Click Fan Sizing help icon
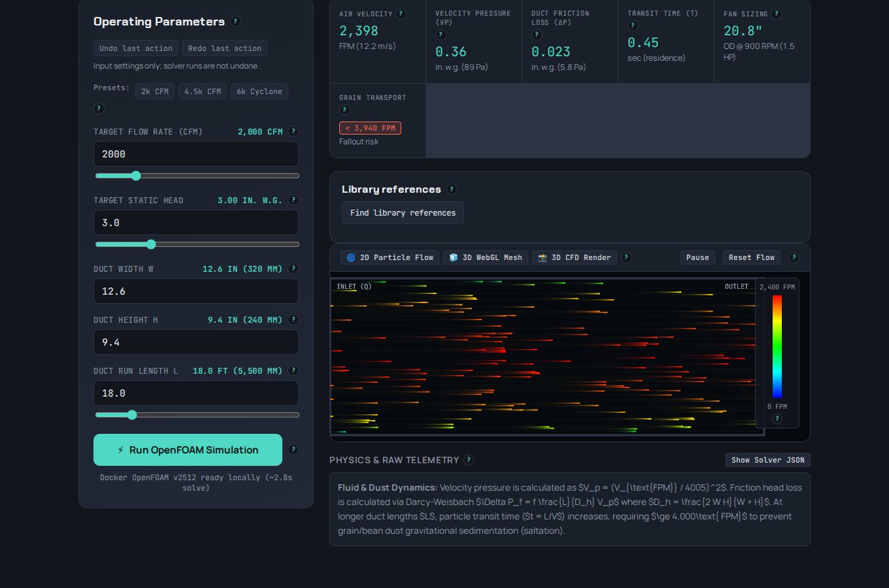889x588 pixels. tap(776, 14)
